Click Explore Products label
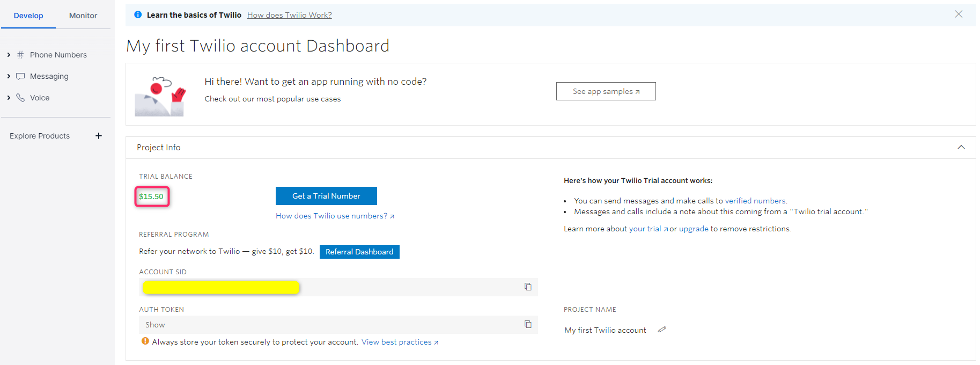Screen dimensions: 980x365 tap(40, 136)
